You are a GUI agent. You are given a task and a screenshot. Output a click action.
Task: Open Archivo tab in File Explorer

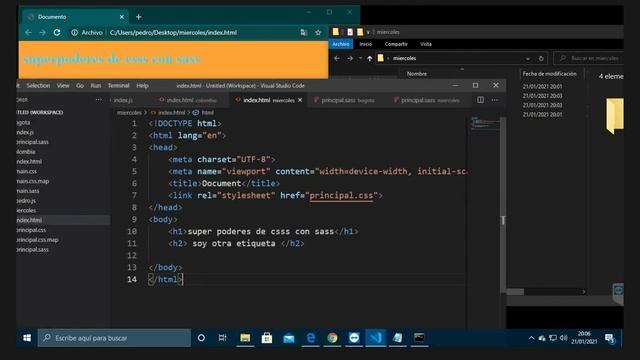coord(341,44)
